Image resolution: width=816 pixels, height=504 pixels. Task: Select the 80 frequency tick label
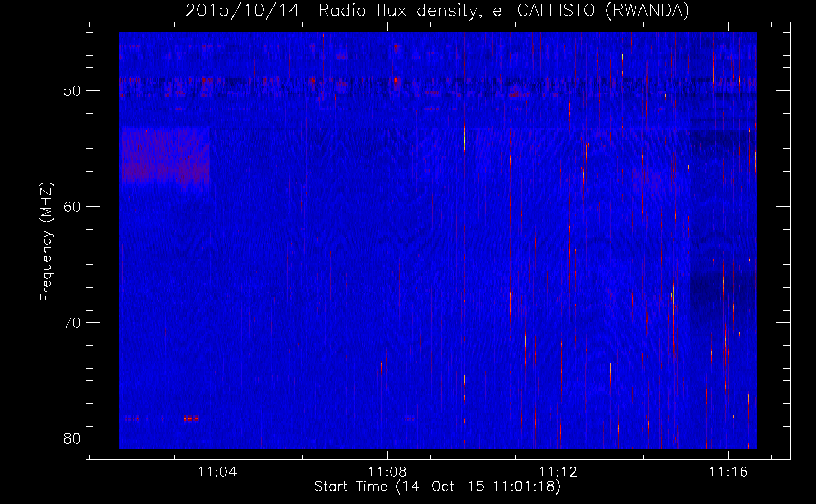pos(72,438)
